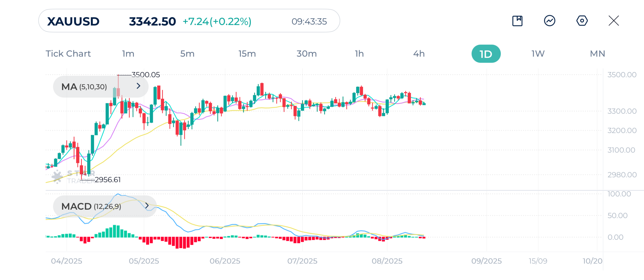
Task: Click the save chart bookmark icon
Action: click(x=517, y=21)
